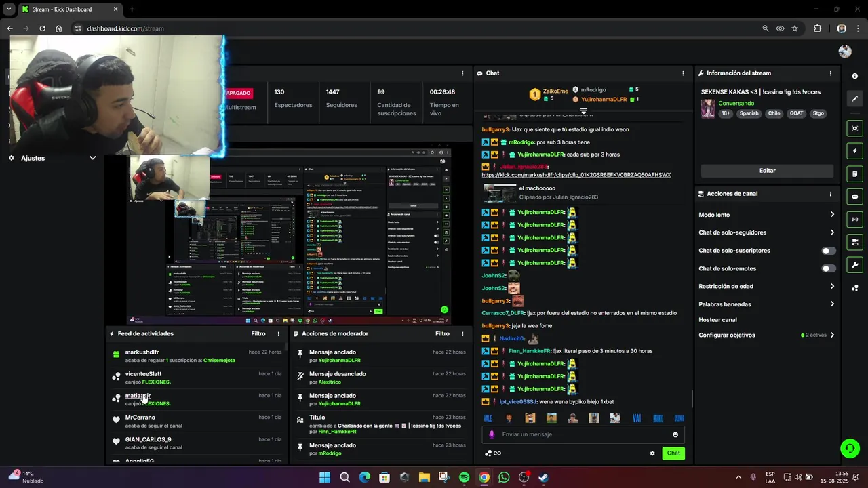Click the points infinity icon below chat input
Image resolution: width=868 pixels, height=488 pixels.
(493, 453)
